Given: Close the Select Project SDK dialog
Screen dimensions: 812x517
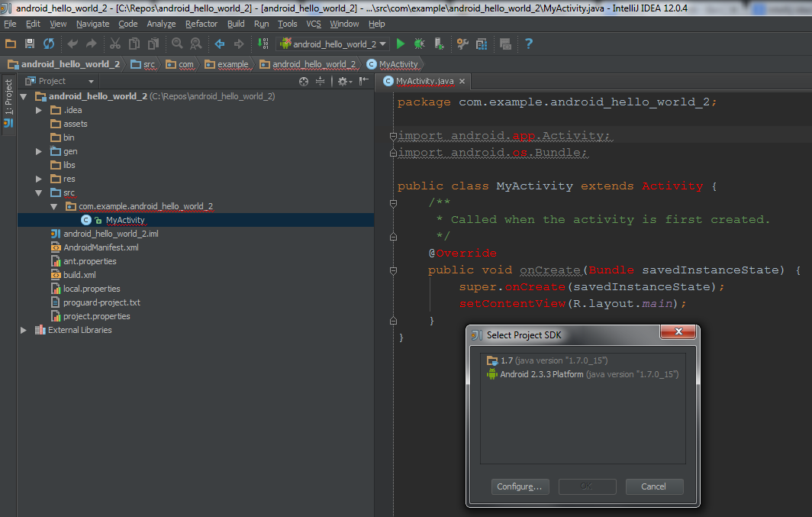Looking at the screenshot, I should point(678,331).
